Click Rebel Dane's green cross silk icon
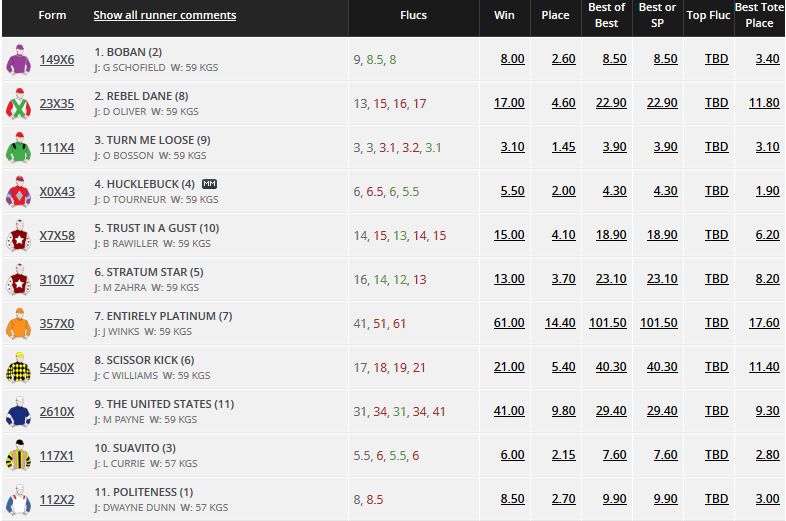This screenshot has width=786, height=521. coord(17,104)
